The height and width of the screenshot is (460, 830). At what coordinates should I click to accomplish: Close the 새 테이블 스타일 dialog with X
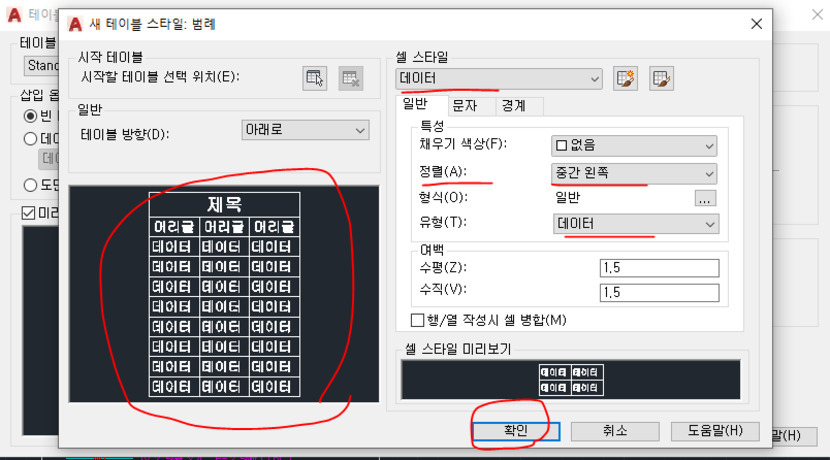pyautogui.click(x=755, y=23)
